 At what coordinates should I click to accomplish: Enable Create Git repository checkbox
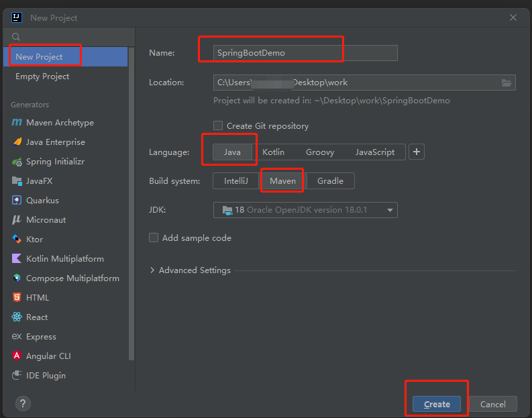[x=218, y=125]
